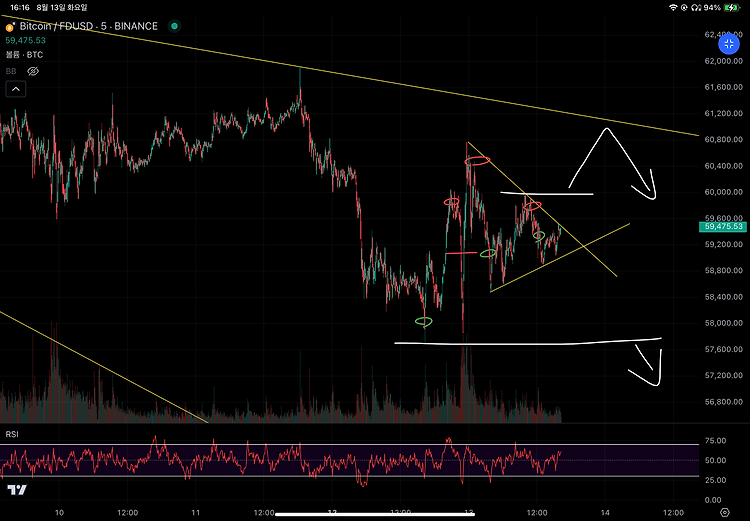
Task: Open chart settings gear at bottom right
Action: (x=725, y=512)
